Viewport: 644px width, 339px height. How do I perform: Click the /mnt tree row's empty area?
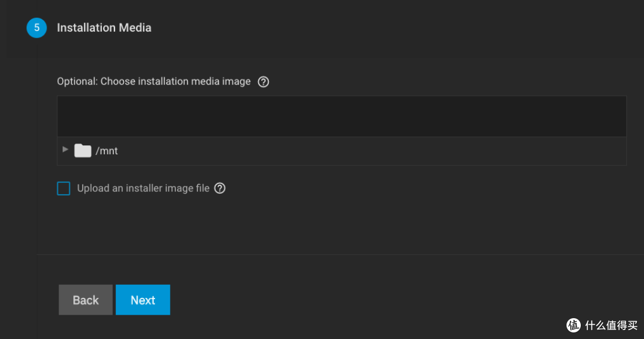370,151
